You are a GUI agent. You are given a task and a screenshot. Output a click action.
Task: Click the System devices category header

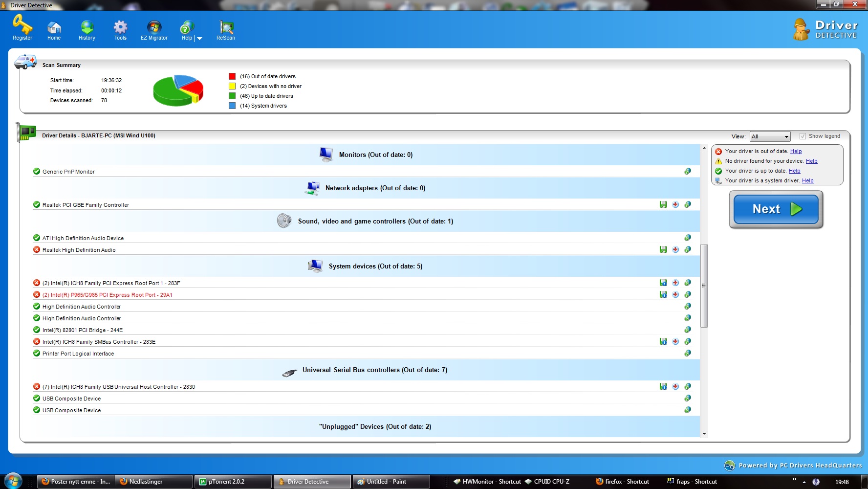click(x=366, y=266)
